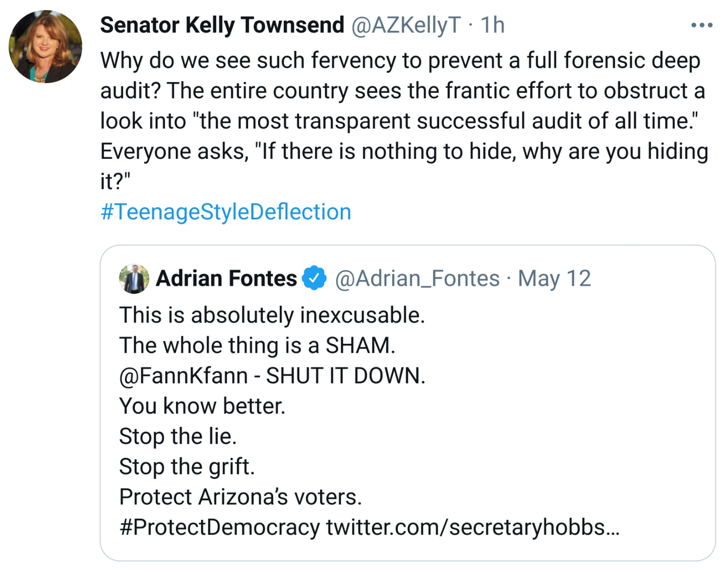Open Senator Kelly Townsend display name

[222, 25]
